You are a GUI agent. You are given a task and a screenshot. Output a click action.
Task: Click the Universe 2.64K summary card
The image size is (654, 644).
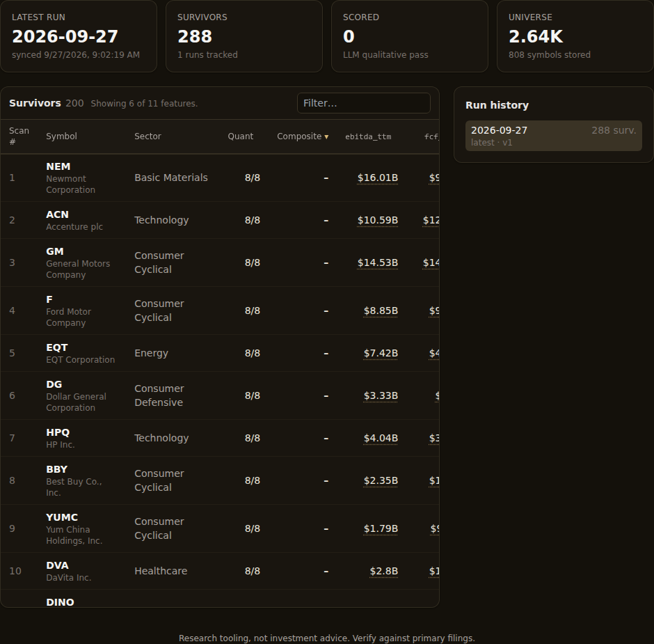(575, 36)
